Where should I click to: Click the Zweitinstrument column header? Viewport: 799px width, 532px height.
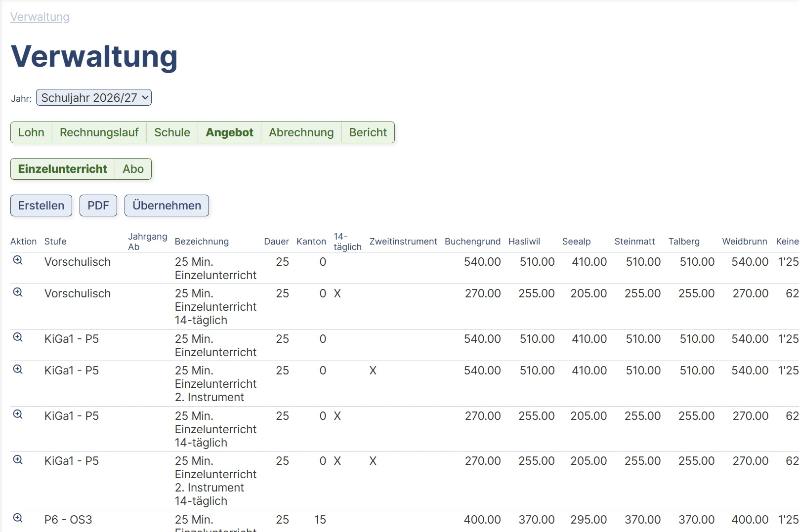tap(403, 242)
